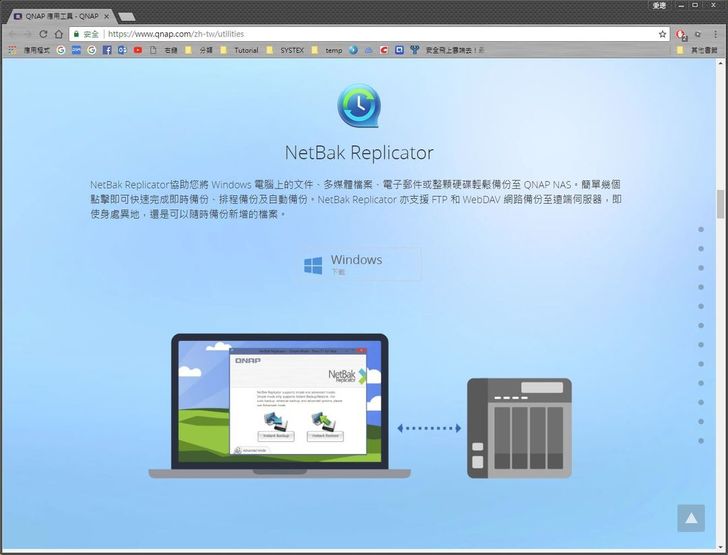
Task: Click the scrollbar up arrow
Action: (x=721, y=62)
